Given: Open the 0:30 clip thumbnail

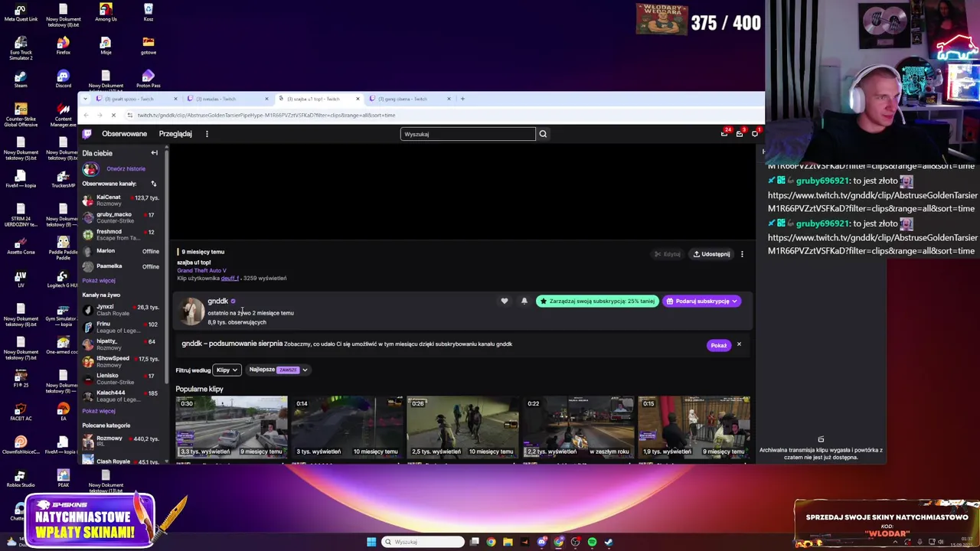Looking at the screenshot, I should 231,426.
